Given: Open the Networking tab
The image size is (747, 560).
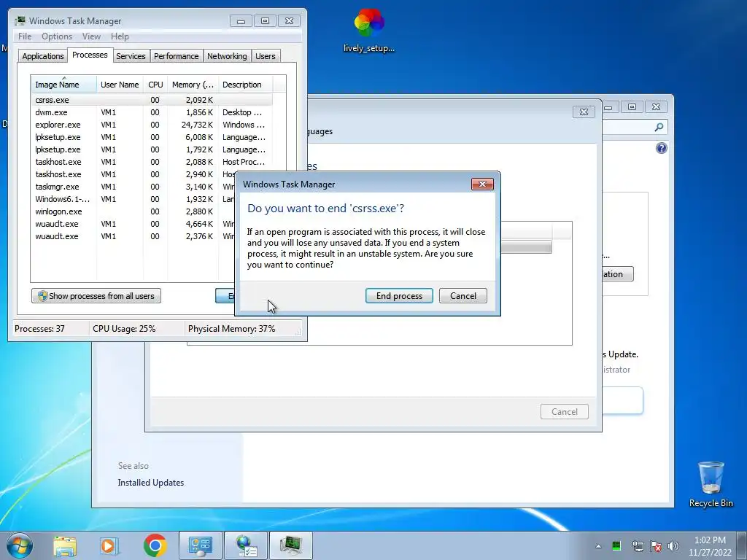Looking at the screenshot, I should coord(227,56).
